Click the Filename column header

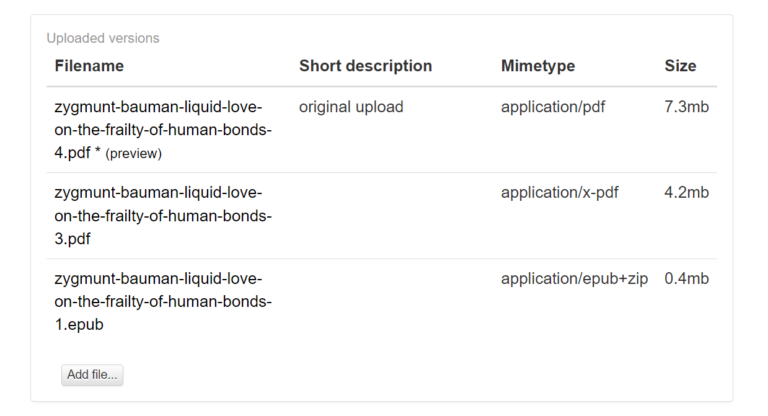coord(89,66)
